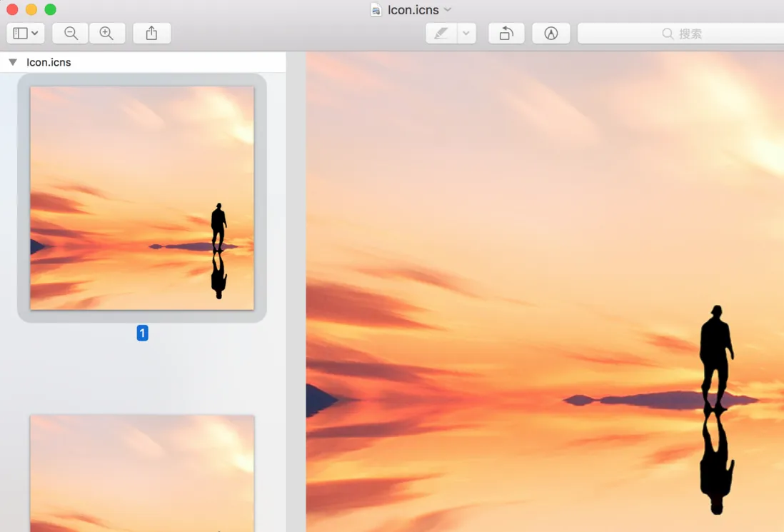
Task: Select Icon.icns label in sidebar
Action: pyautogui.click(x=49, y=62)
